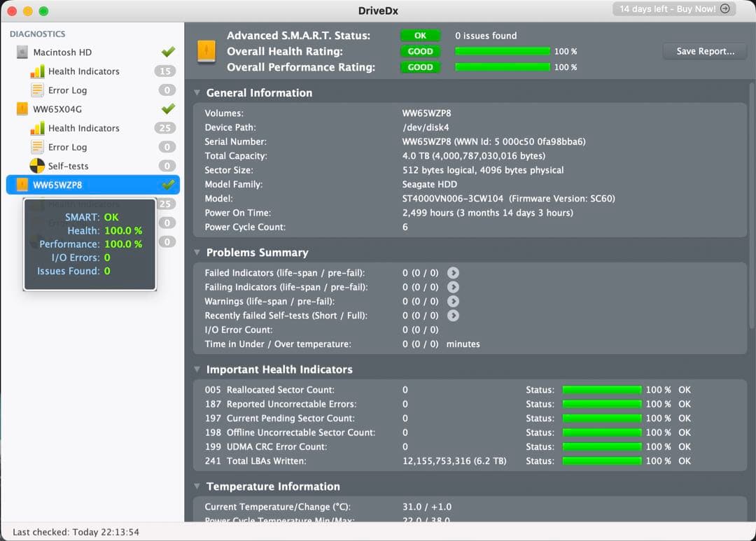Screen dimensions: 756x541
Task: Click the '512 bytes logical, 4096 bytes physical' value
Action: [x=482, y=170]
